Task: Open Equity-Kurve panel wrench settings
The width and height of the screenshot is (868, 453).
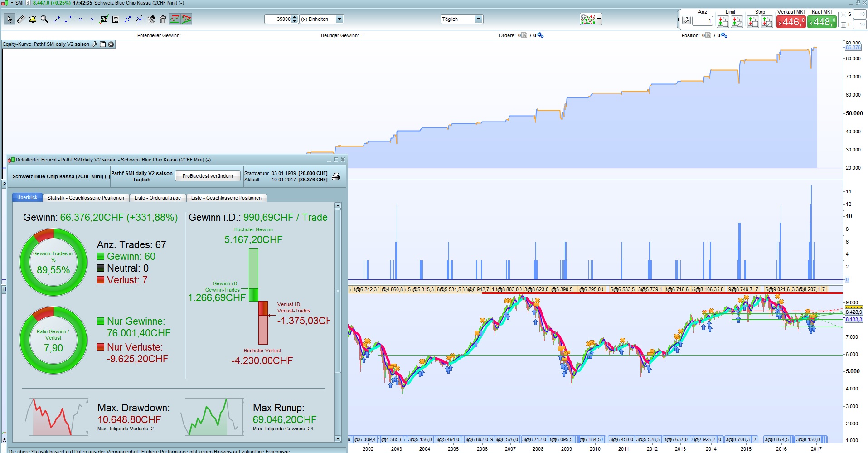Action: point(95,44)
